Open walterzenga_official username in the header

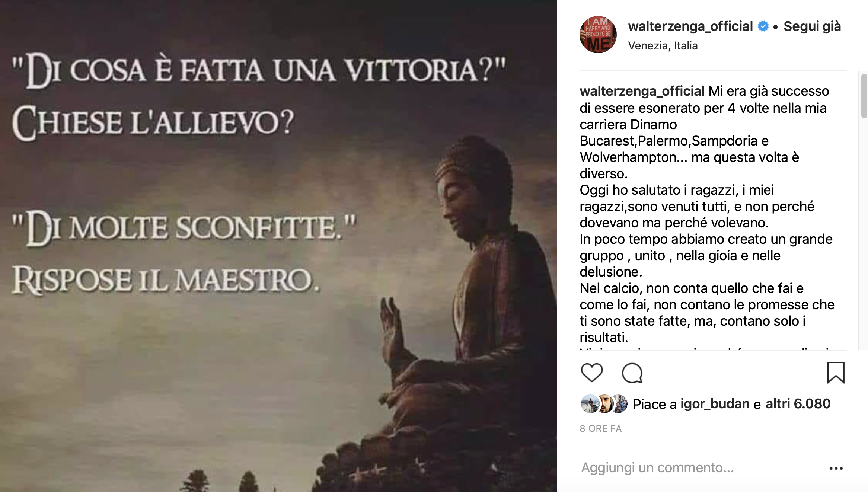(690, 26)
